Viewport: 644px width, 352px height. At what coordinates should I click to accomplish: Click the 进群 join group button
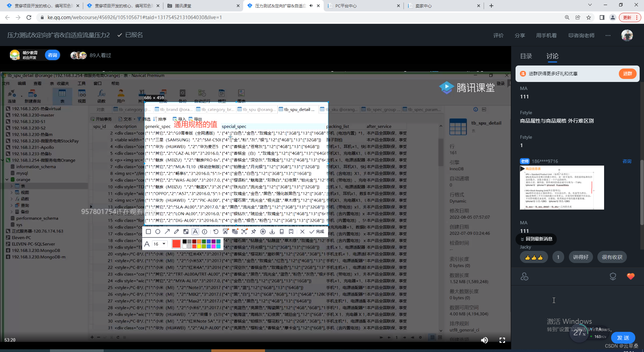tap(627, 74)
